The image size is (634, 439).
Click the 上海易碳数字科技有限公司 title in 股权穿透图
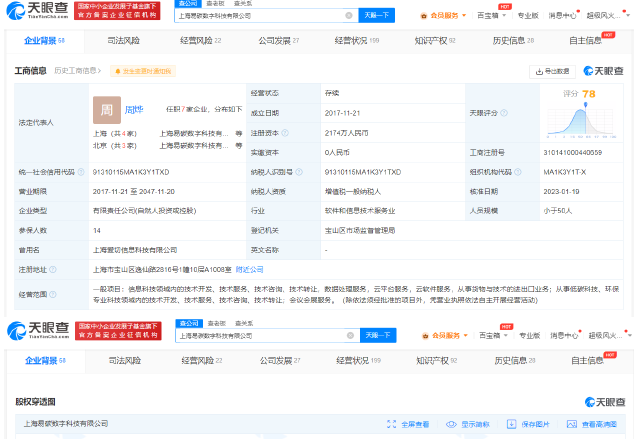click(66, 424)
